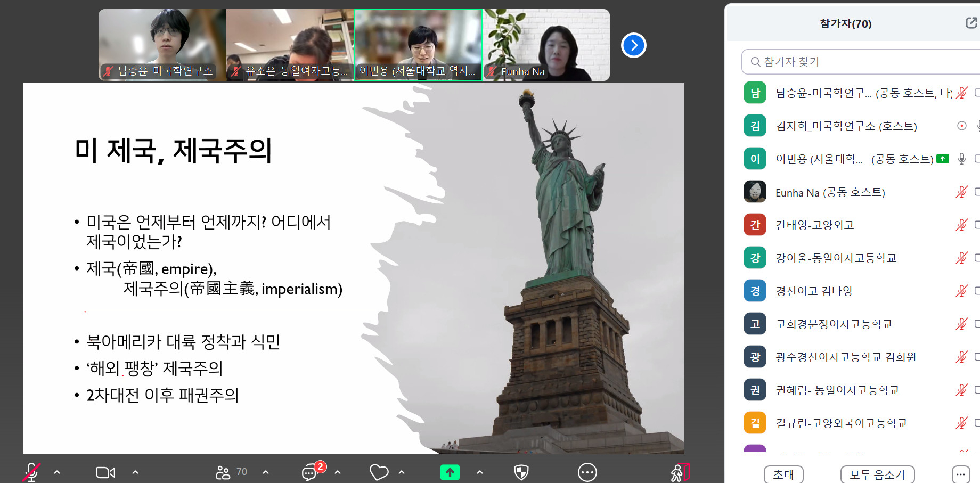Click the 모두 음소거 mute all button
980x483 pixels.
click(877, 474)
